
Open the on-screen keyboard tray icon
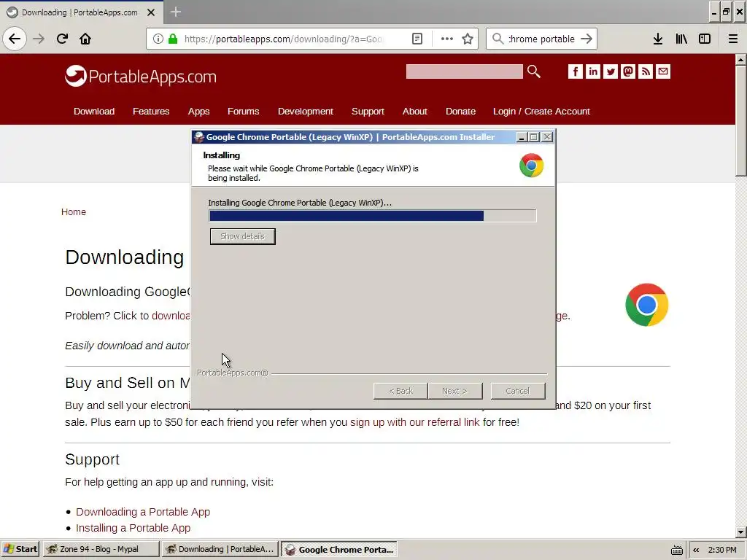[676, 550]
